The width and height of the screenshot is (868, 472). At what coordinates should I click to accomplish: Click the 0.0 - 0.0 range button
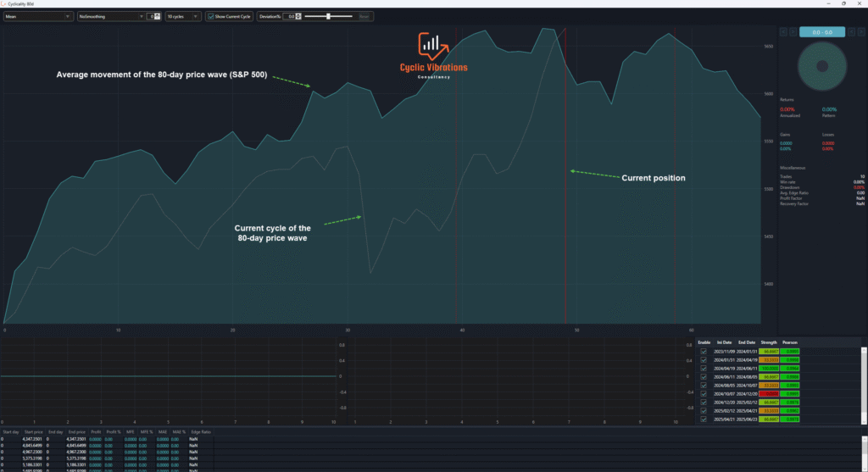coord(821,32)
